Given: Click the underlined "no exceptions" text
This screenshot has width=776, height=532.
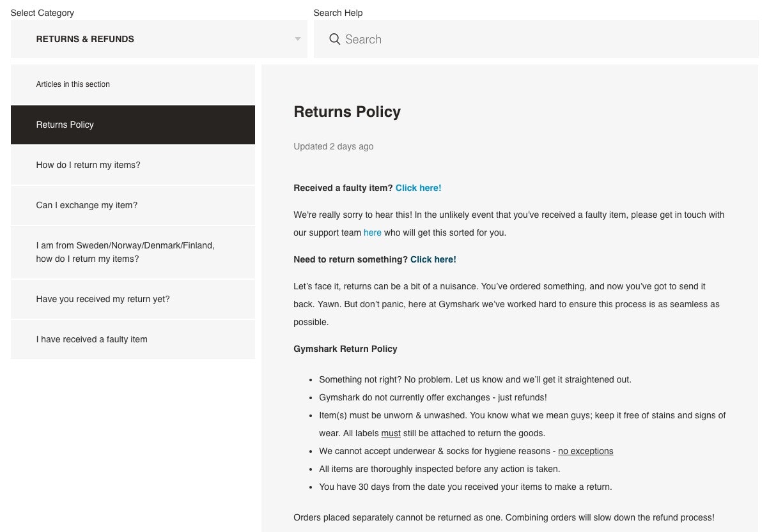Looking at the screenshot, I should coord(586,451).
